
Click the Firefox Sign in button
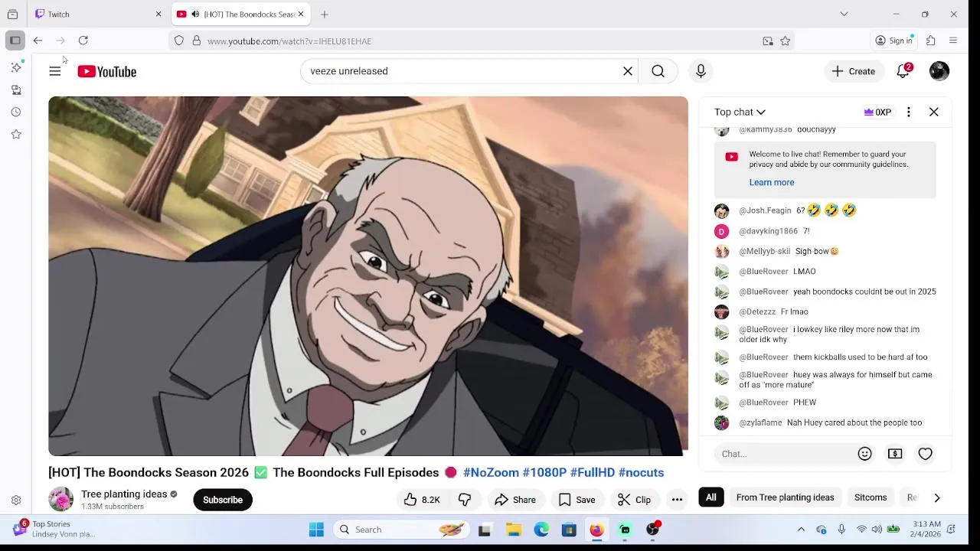pos(894,41)
